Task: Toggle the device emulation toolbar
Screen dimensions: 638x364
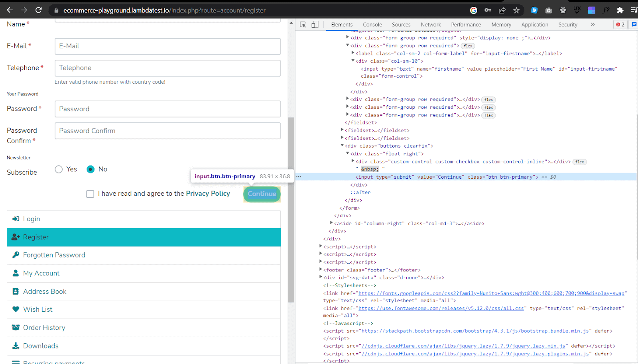Action: click(315, 24)
